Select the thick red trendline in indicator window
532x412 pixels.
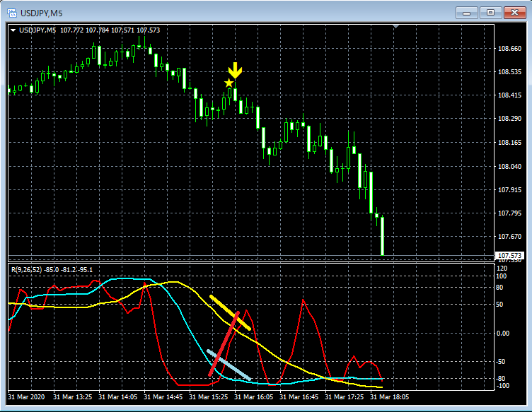pos(224,343)
